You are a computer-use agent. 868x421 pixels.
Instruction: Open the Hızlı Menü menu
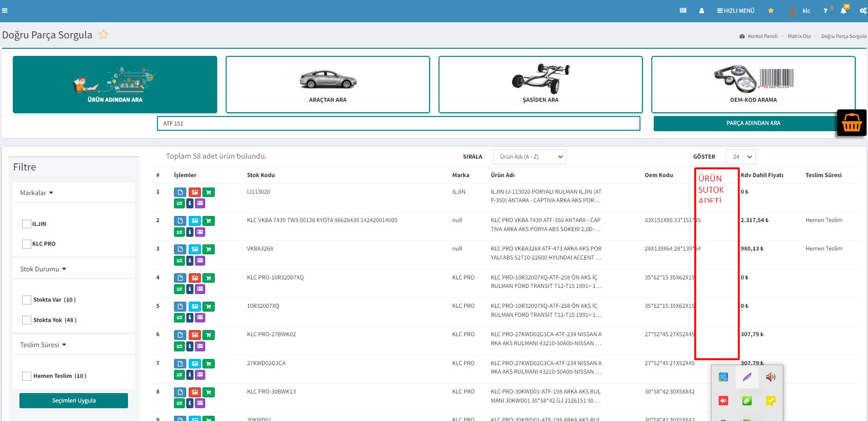coord(736,10)
